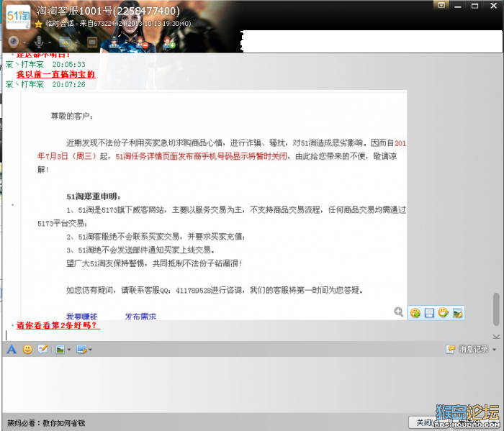Open the emoji smiley picker
504x431 pixels.
27,349
